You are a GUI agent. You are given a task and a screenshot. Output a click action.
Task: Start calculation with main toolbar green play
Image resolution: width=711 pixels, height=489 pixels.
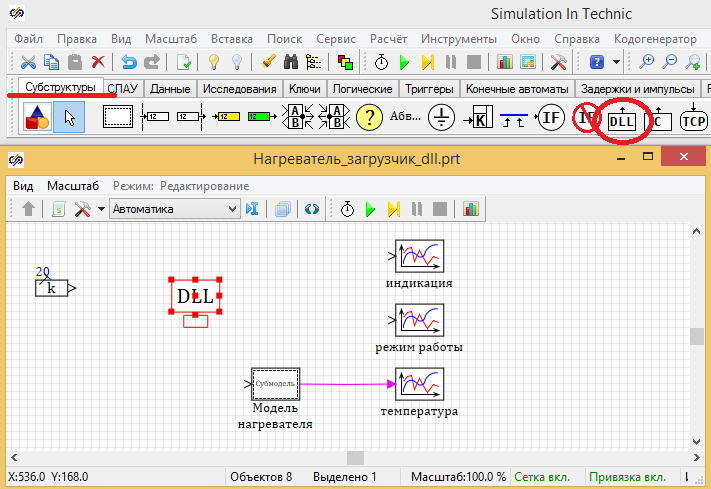coord(404,62)
